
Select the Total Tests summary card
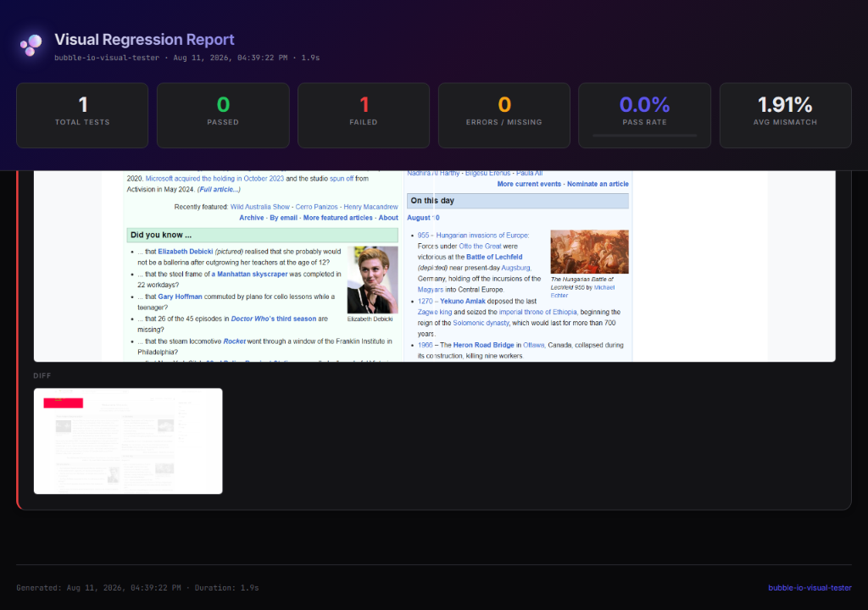point(82,115)
